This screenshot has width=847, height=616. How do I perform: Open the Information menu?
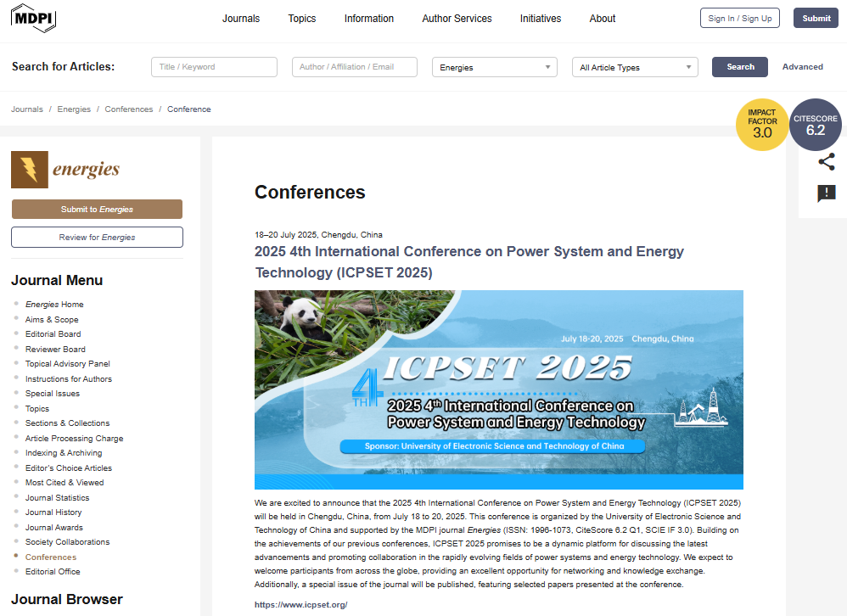click(369, 19)
